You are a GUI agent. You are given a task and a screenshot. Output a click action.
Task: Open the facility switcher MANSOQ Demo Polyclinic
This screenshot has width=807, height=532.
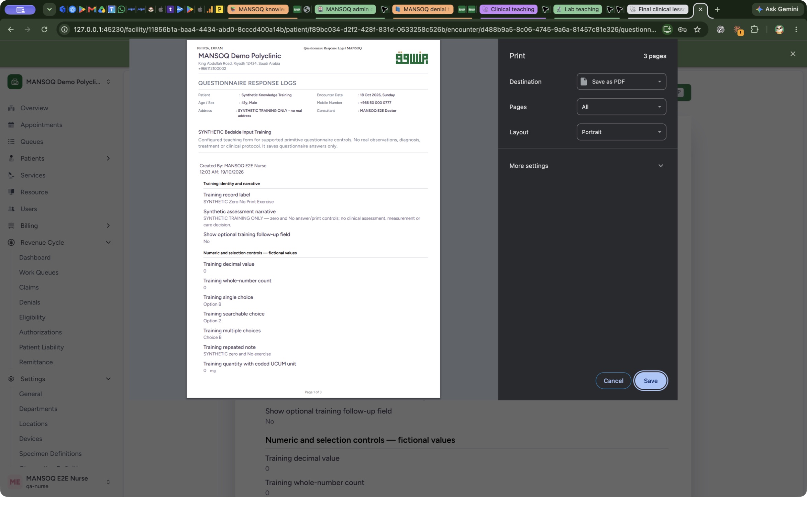coord(60,82)
